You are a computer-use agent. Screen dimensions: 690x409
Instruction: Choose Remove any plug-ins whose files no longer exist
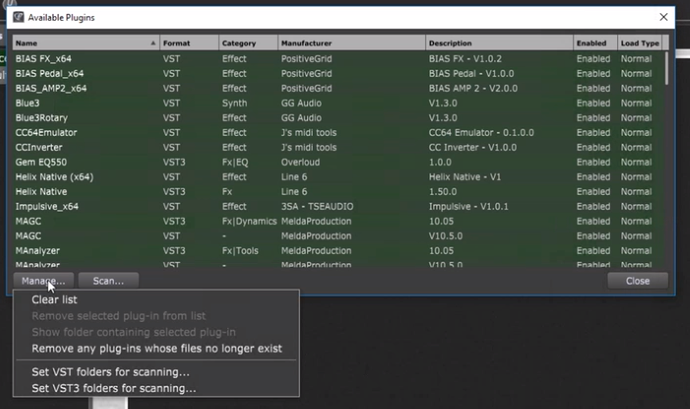tap(157, 349)
